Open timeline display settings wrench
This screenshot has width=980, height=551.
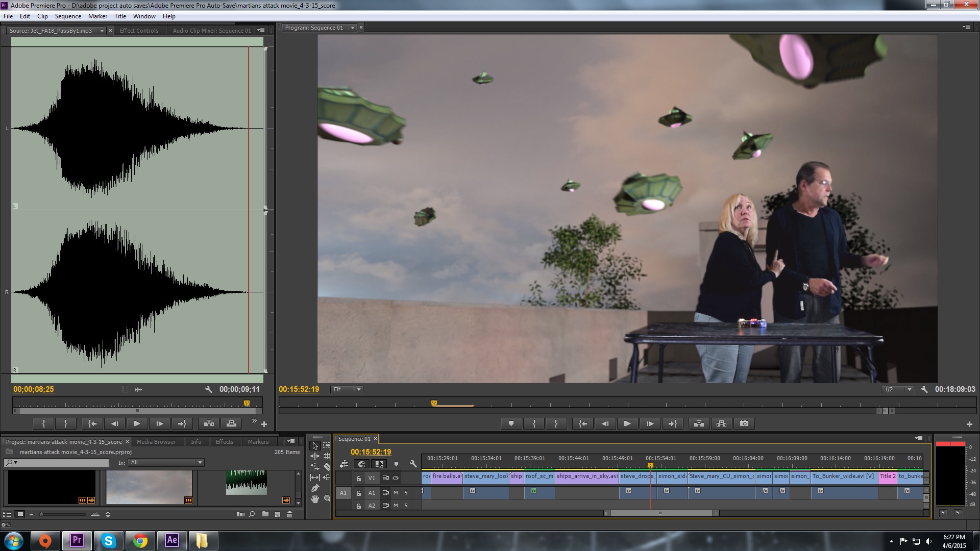[413, 464]
